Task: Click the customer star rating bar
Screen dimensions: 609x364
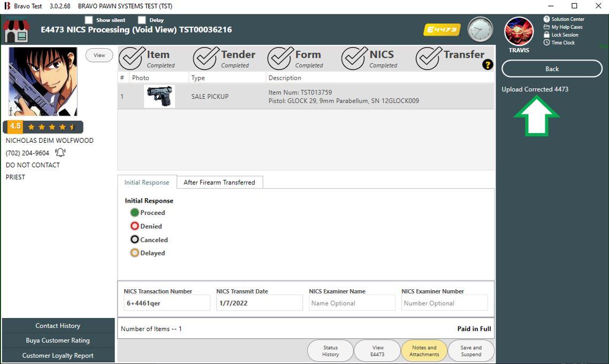Action: tap(43, 127)
